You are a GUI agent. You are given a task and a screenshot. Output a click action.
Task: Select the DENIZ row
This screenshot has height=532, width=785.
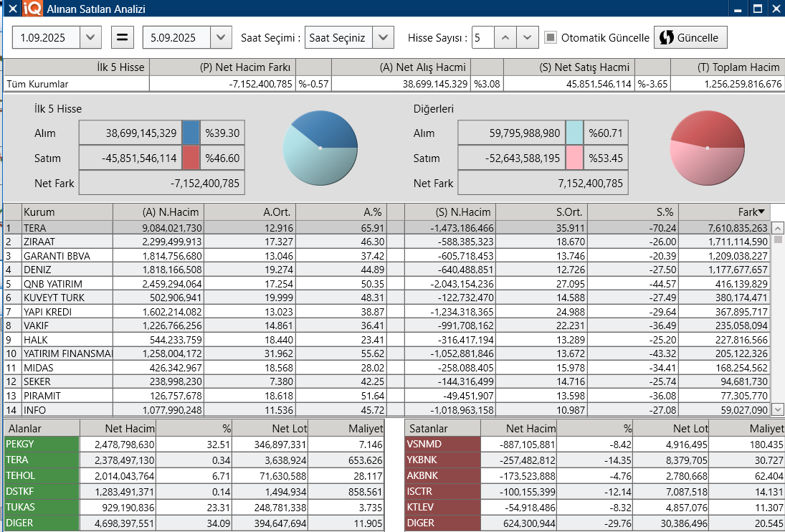[x=388, y=270]
